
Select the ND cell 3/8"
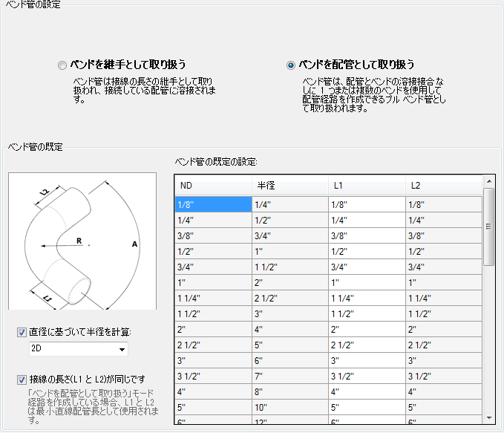click(x=214, y=235)
